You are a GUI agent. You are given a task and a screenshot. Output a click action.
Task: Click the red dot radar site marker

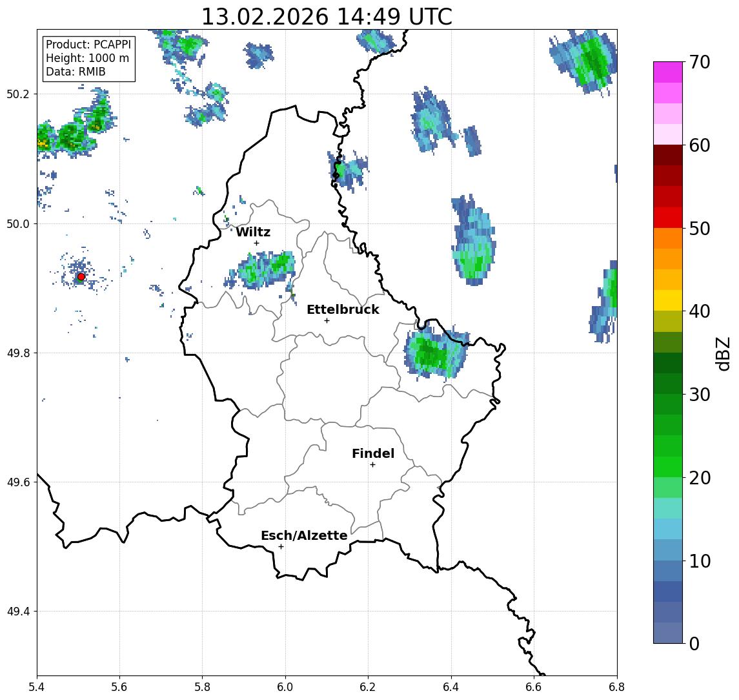pyautogui.click(x=81, y=277)
